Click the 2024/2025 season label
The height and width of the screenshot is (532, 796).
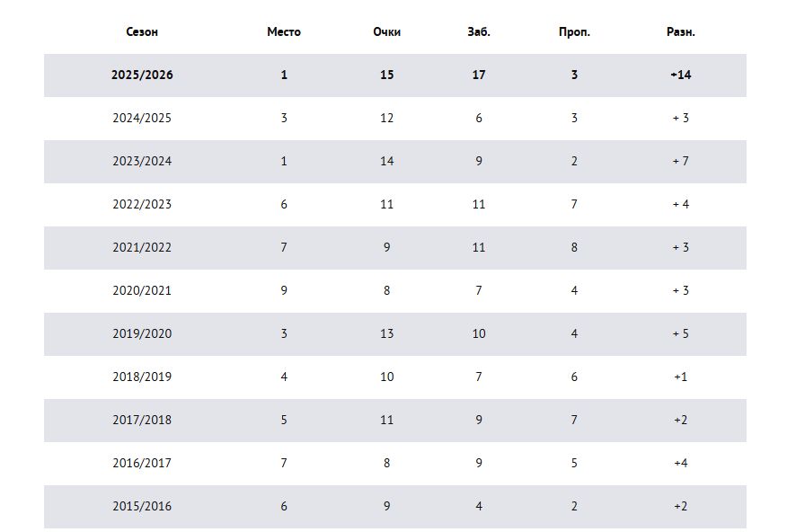(x=142, y=119)
